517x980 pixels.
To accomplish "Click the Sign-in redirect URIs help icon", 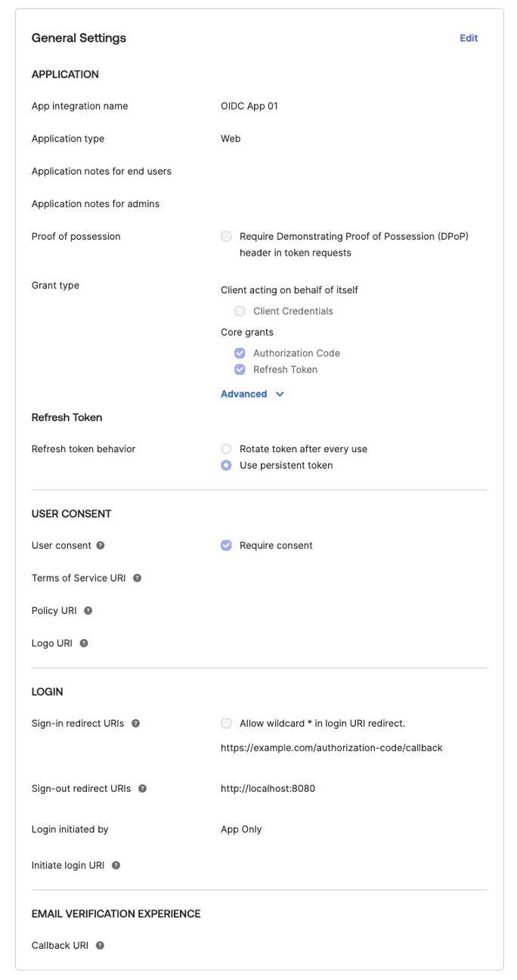I will [135, 723].
